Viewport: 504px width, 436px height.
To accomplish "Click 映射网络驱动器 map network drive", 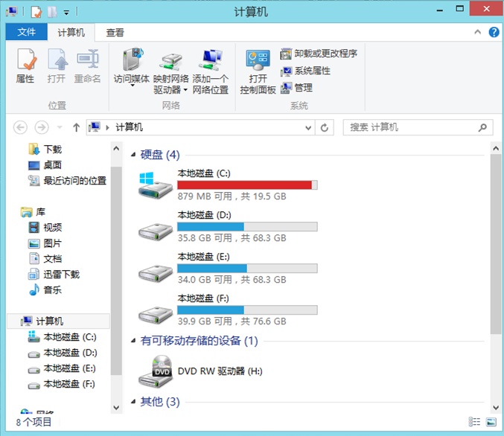I will [170, 71].
